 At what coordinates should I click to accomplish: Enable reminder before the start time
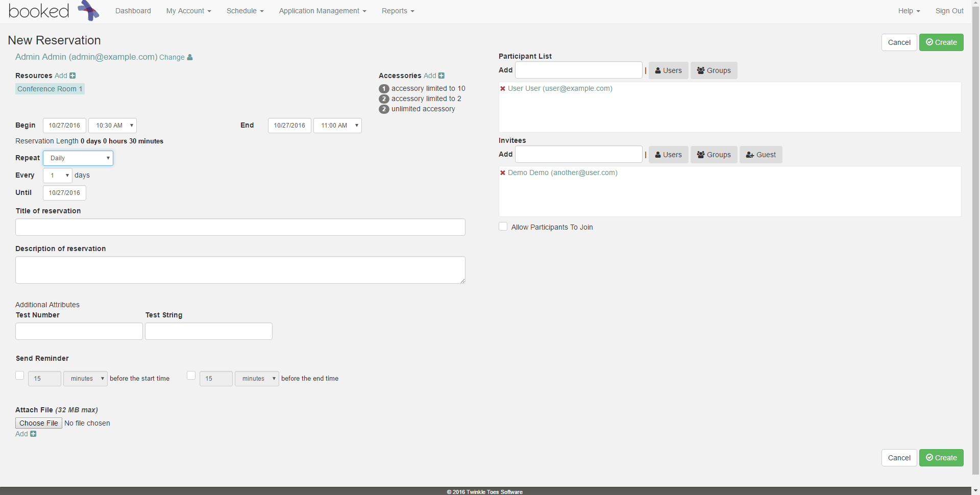click(x=20, y=375)
